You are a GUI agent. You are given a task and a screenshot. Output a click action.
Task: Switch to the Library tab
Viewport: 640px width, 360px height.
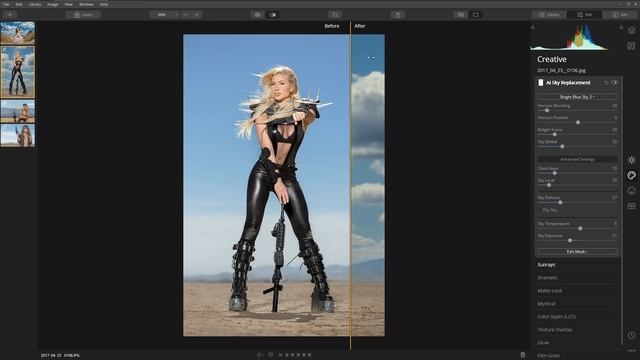(x=549, y=15)
